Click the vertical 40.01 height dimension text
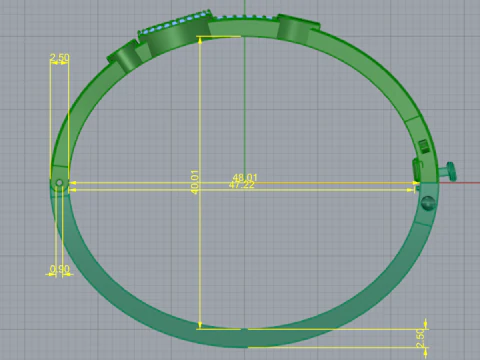The height and width of the screenshot is (360, 480). (x=195, y=182)
